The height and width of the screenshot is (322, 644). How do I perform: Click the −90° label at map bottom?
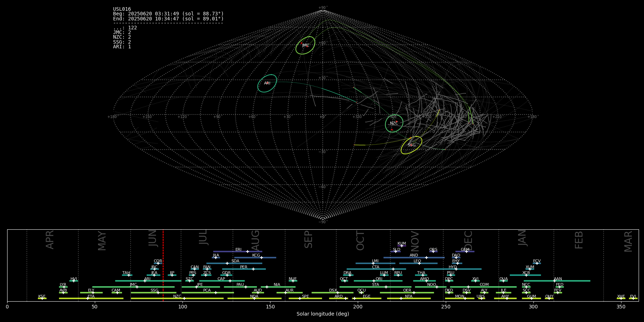(x=323, y=222)
